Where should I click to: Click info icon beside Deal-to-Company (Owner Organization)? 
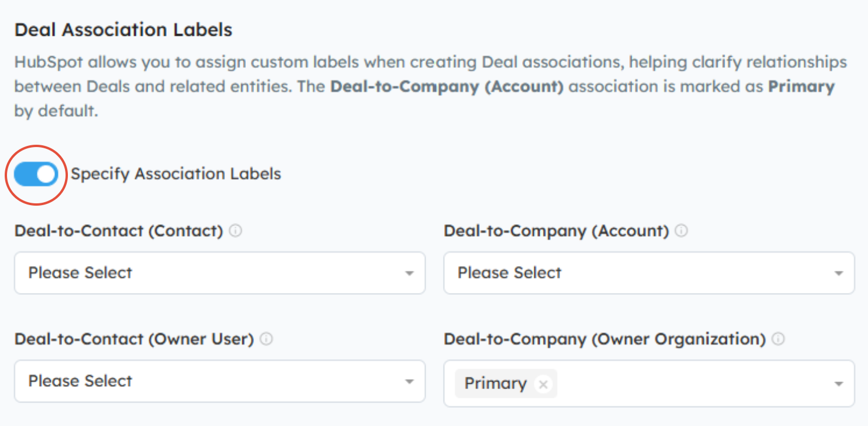(x=778, y=339)
